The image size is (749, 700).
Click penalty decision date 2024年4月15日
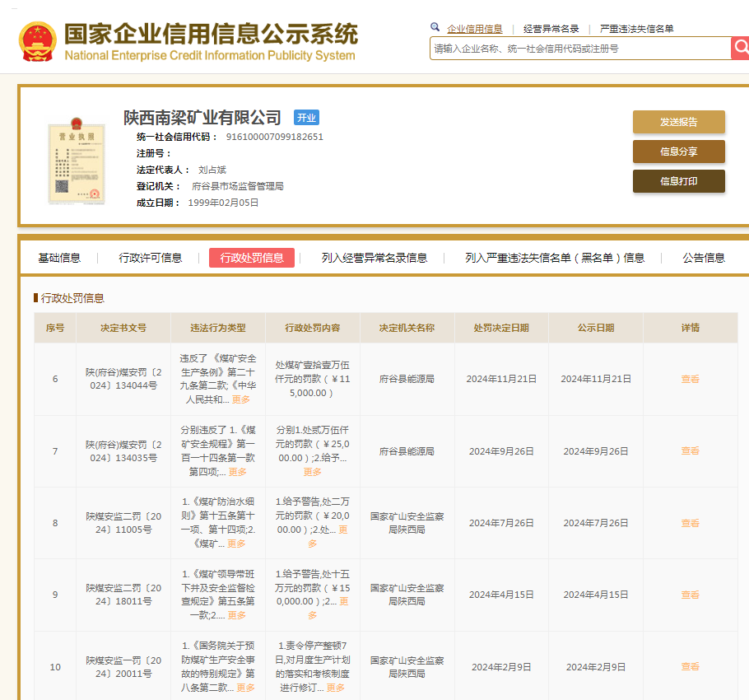(x=501, y=595)
